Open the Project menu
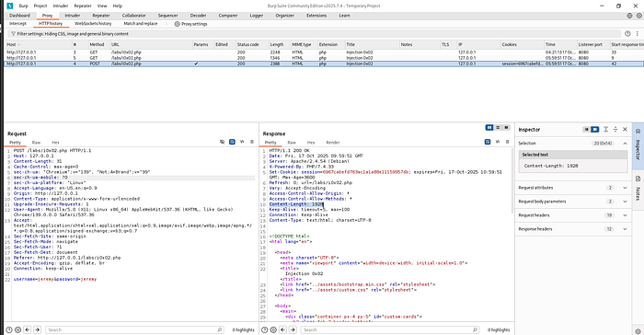The image size is (644, 335). pyautogui.click(x=40, y=6)
